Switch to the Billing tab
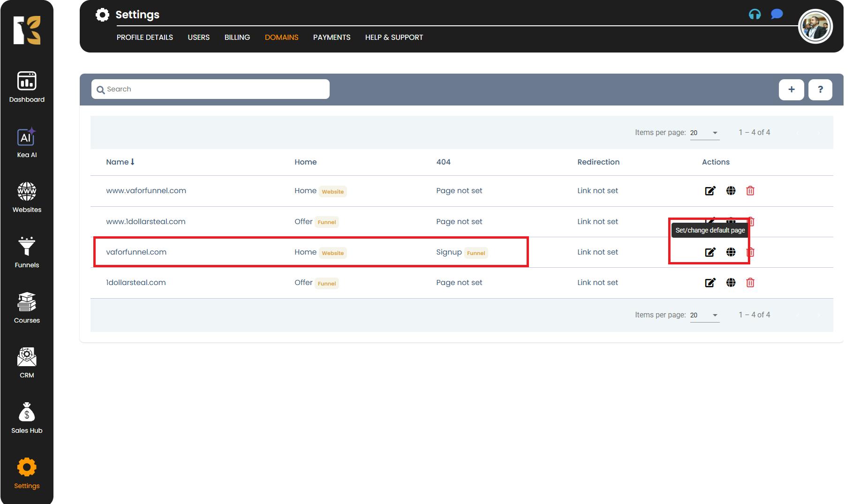The image size is (852, 504). click(237, 38)
